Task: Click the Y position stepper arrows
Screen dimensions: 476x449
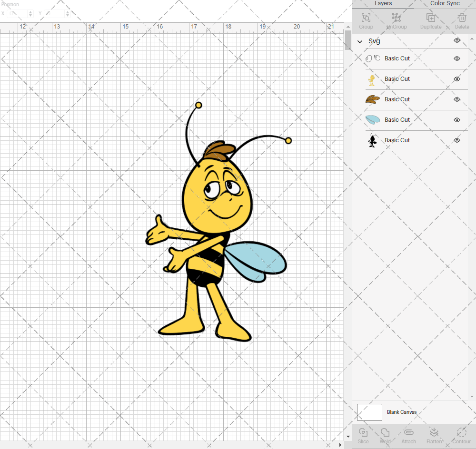Action: (68, 14)
